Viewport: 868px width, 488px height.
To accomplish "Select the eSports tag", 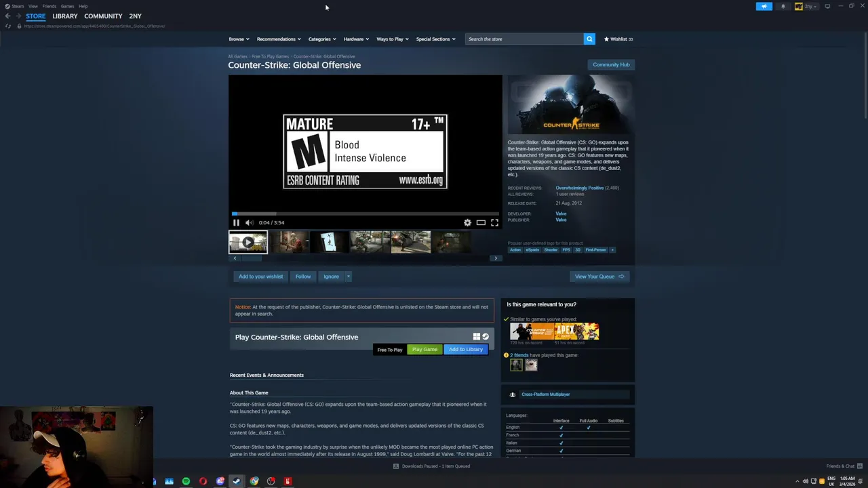I will coord(532,250).
